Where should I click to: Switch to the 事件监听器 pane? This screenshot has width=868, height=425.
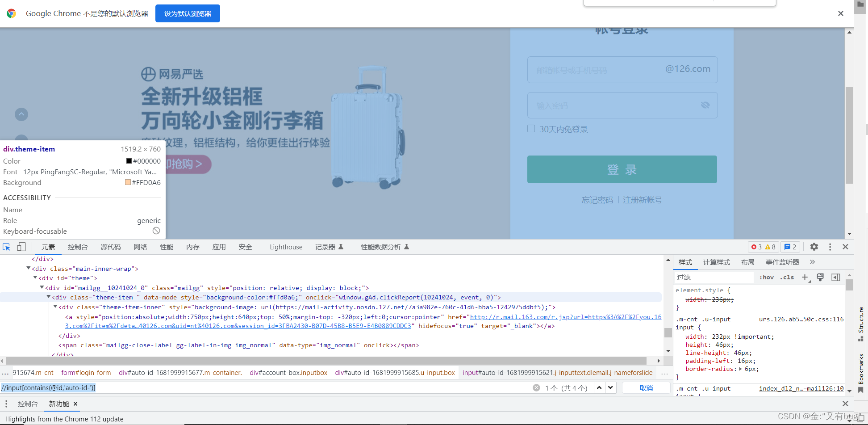click(782, 262)
